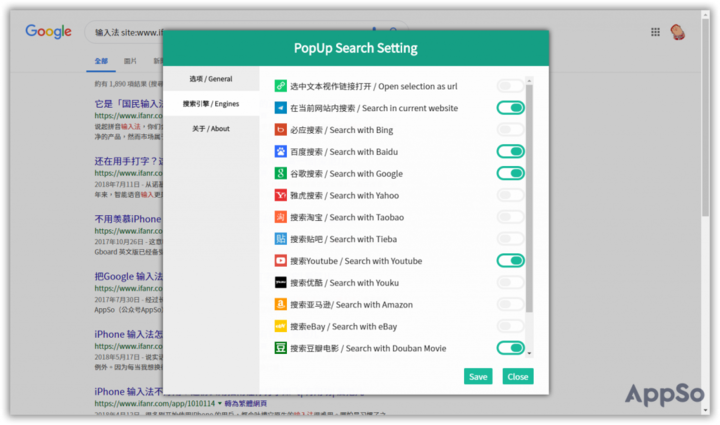The width and height of the screenshot is (720, 425).
Task: Click the Douban Movie icon
Action: tap(281, 348)
